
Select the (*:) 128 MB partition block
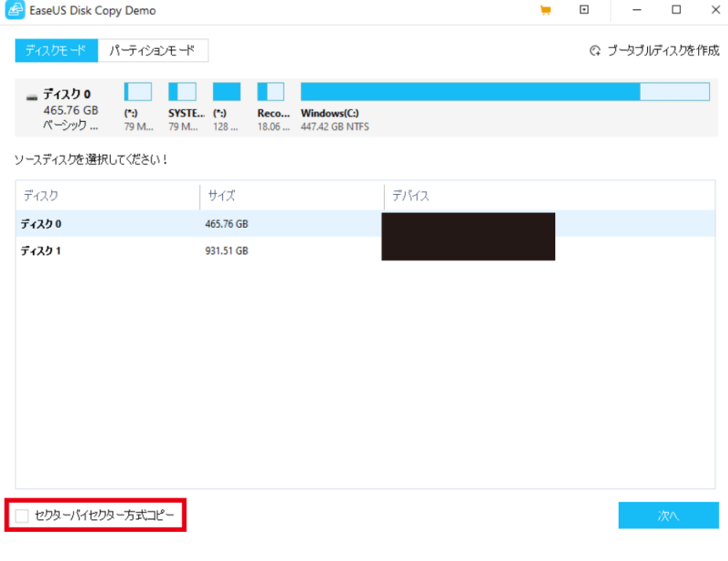227,91
